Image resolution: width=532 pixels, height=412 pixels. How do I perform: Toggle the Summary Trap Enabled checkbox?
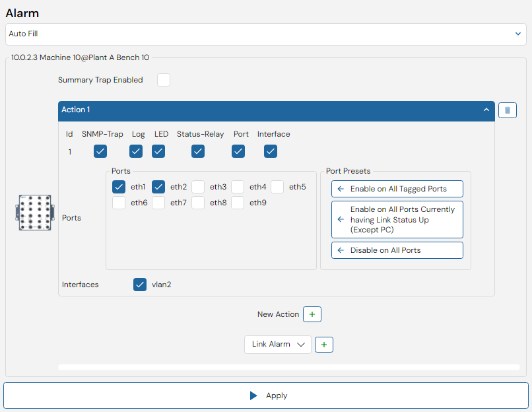[x=164, y=80]
